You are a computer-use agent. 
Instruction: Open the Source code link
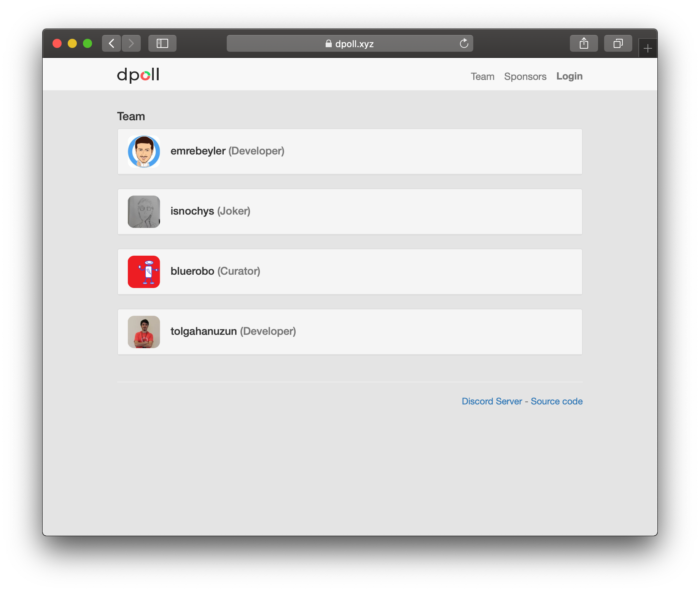[557, 401]
